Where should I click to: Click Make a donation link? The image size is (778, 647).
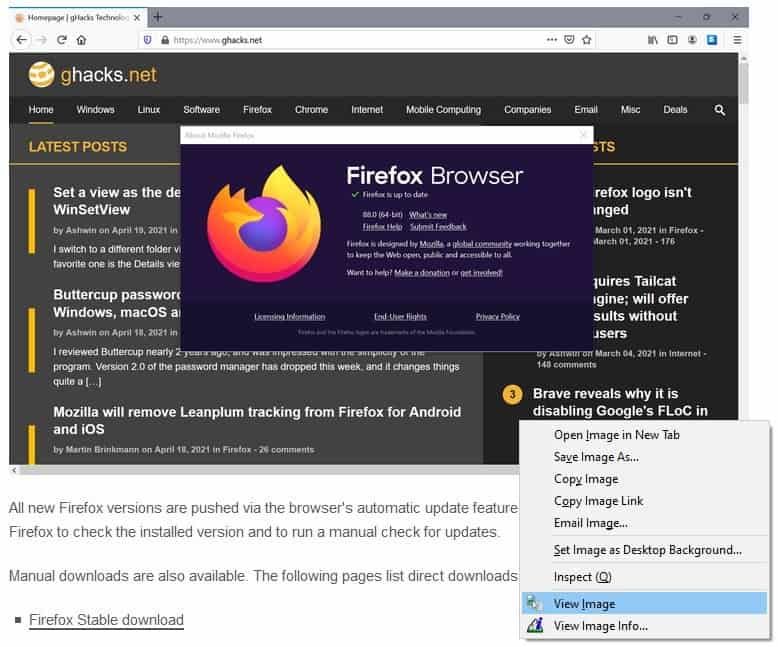coord(422,273)
